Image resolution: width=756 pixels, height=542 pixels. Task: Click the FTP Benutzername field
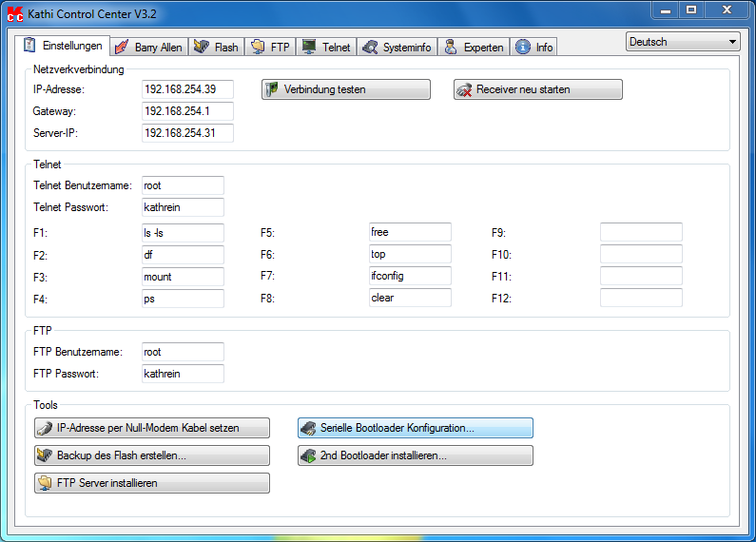(x=183, y=352)
